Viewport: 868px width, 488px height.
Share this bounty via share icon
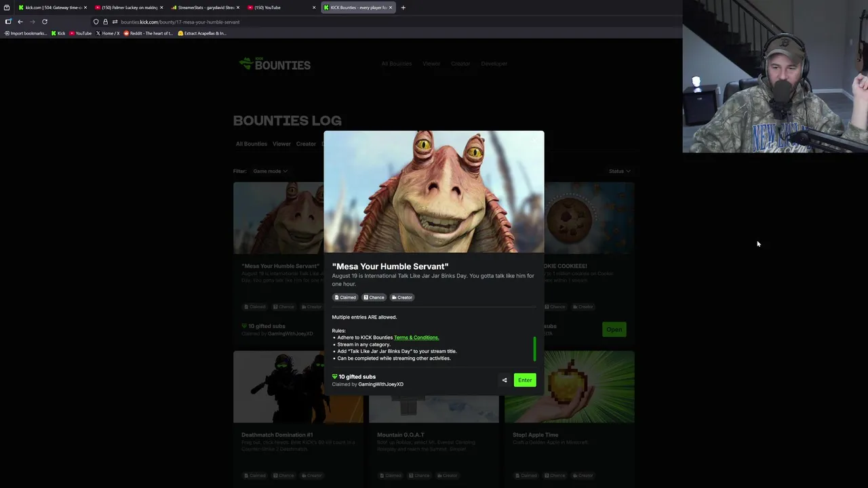coord(505,380)
